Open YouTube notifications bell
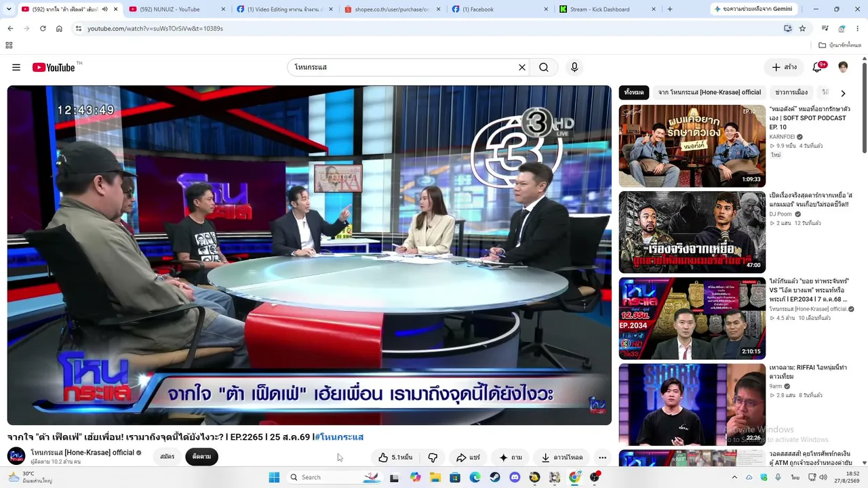Screen dimensions: 868x488 click(818, 67)
